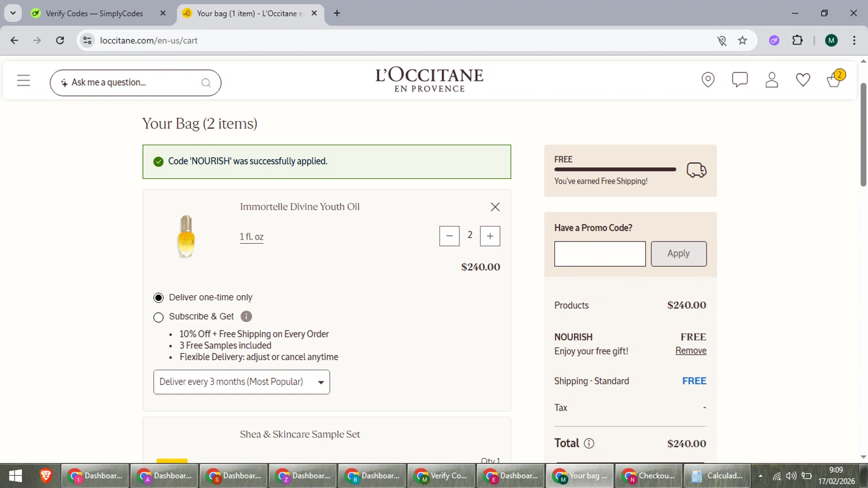The image size is (868, 488).
Task: Click the L'Occitane En Provence logo
Action: pyautogui.click(x=429, y=80)
